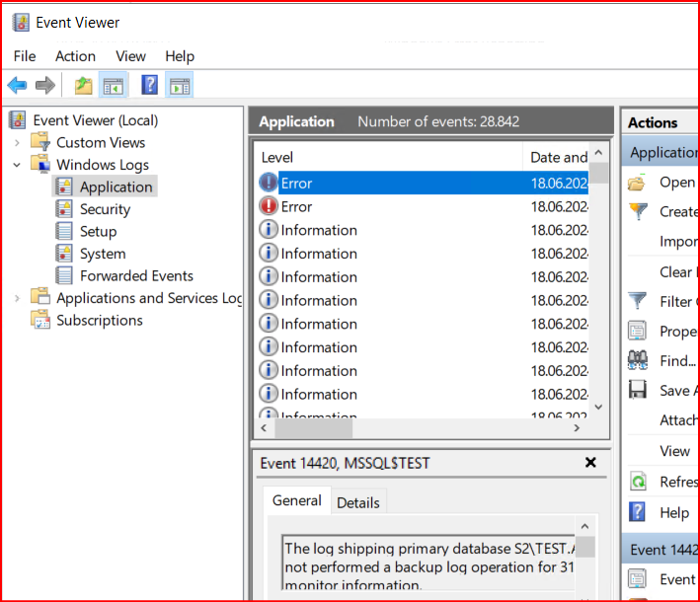Collapse the Windows Logs tree node
Image resolution: width=700 pixels, height=602 pixels.
(17, 165)
